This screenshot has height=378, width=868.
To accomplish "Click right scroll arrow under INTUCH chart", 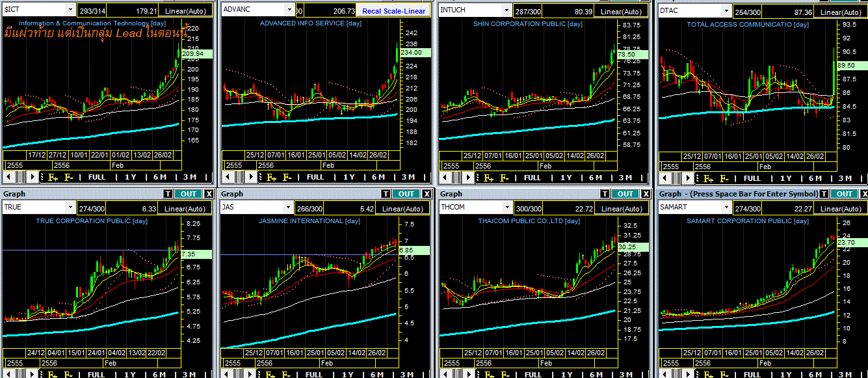I will pyautogui.click(x=467, y=177).
